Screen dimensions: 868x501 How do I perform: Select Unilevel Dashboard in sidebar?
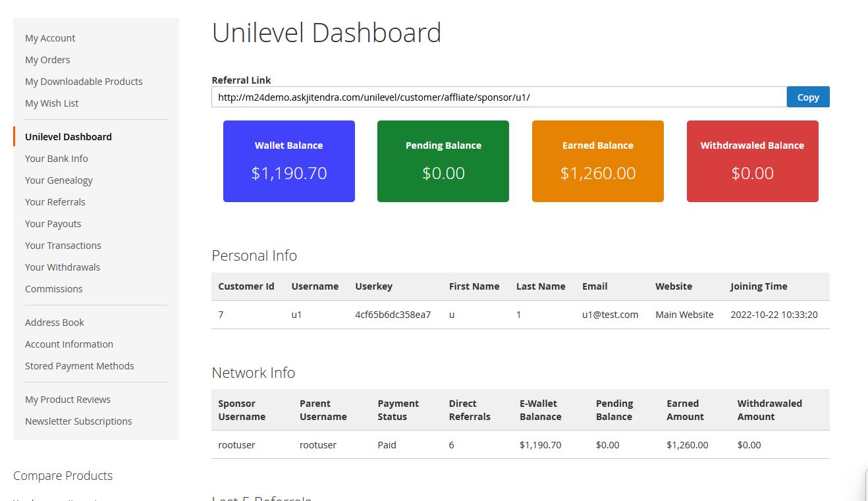[68, 137]
